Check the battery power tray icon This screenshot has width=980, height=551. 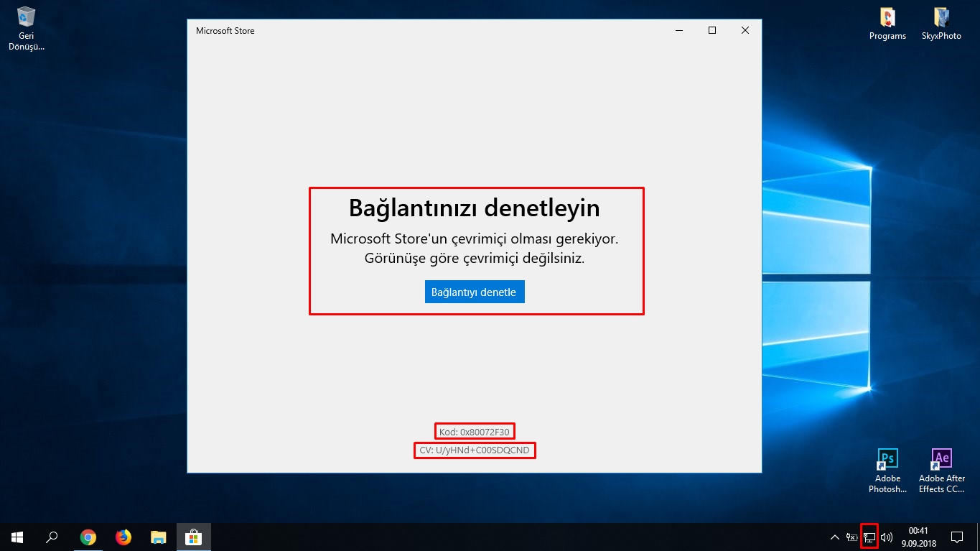pyautogui.click(x=852, y=537)
